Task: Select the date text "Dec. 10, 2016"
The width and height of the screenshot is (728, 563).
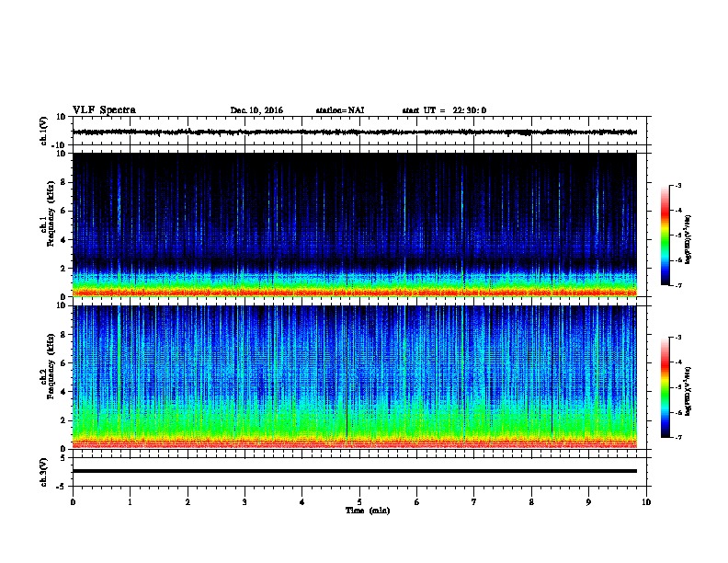Action: pyautogui.click(x=256, y=110)
